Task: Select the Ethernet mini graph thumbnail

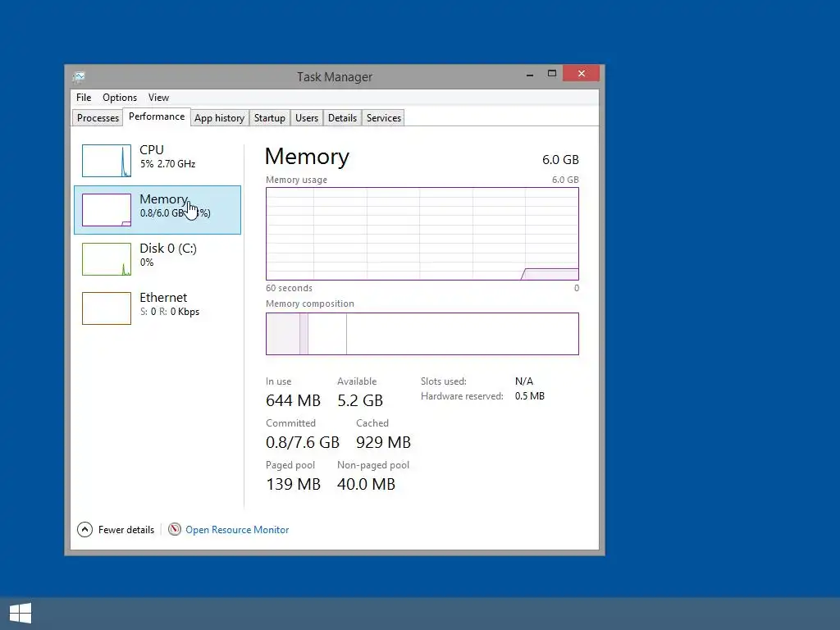Action: pos(106,308)
